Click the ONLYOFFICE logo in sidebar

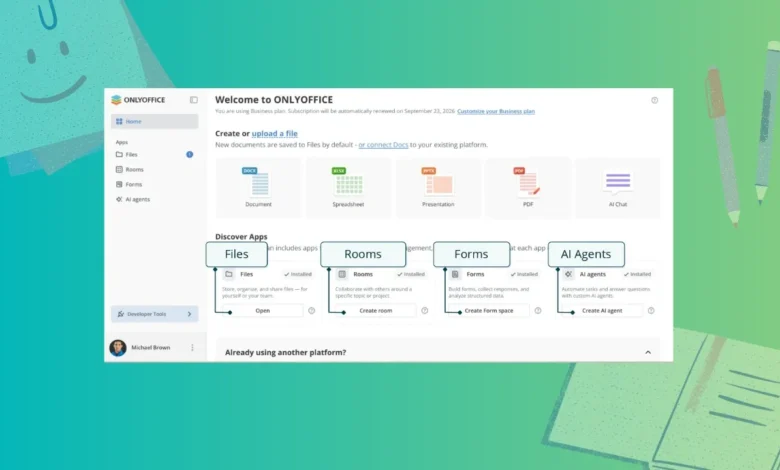click(138, 100)
